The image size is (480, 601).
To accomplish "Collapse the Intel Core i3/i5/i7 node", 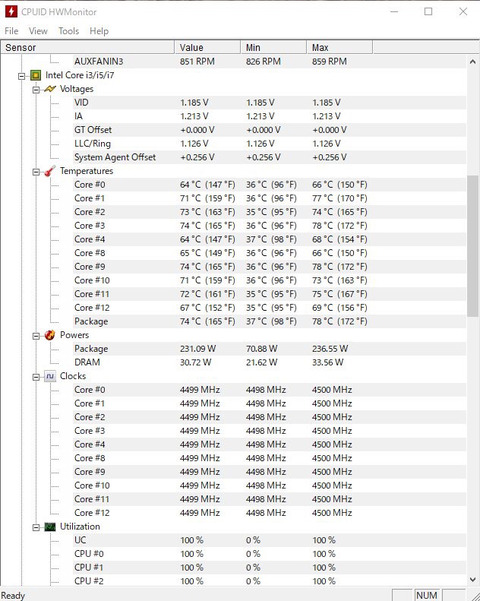I will 21,76.
